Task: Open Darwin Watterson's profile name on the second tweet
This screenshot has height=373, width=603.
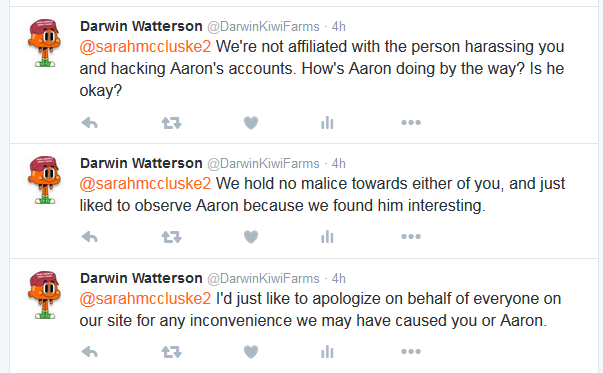Action: tap(141, 163)
